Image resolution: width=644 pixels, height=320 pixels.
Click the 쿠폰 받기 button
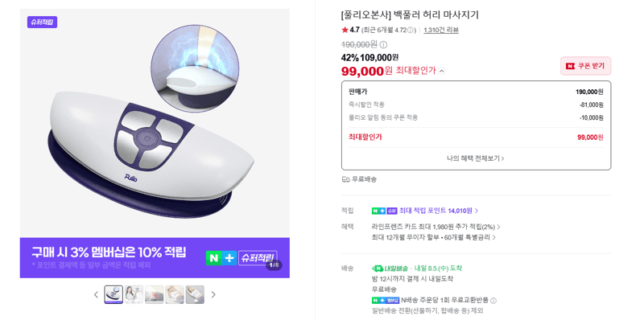(586, 66)
